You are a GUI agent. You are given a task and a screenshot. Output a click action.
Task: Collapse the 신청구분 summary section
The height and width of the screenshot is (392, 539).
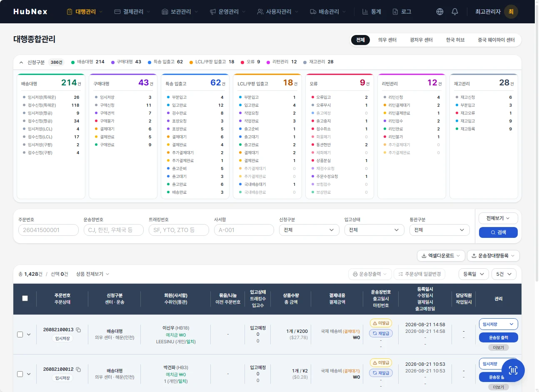click(x=21, y=62)
